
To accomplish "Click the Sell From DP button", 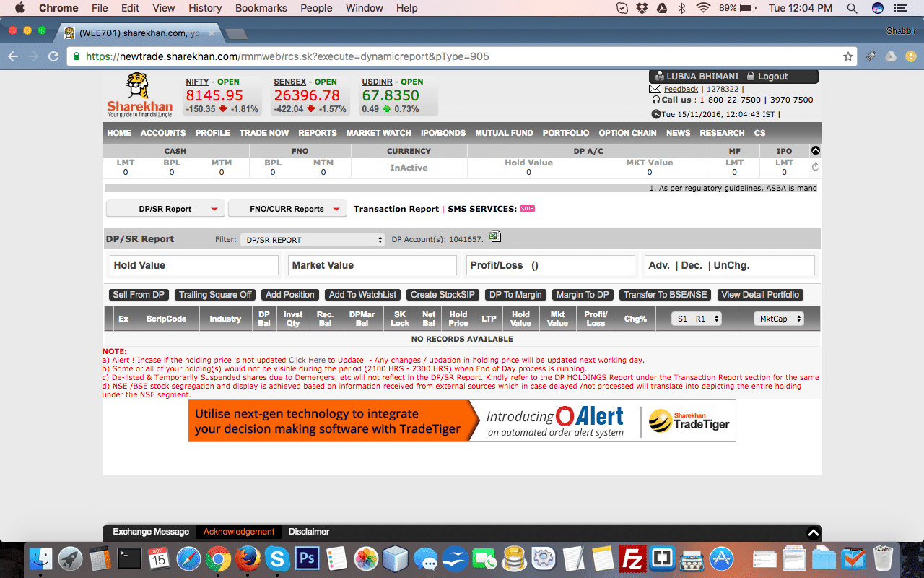I will coord(139,295).
